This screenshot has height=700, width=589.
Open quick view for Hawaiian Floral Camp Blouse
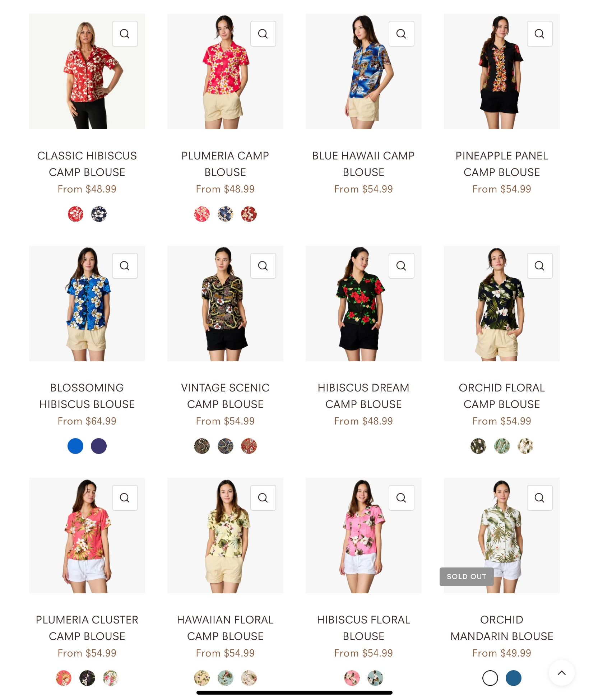(263, 498)
